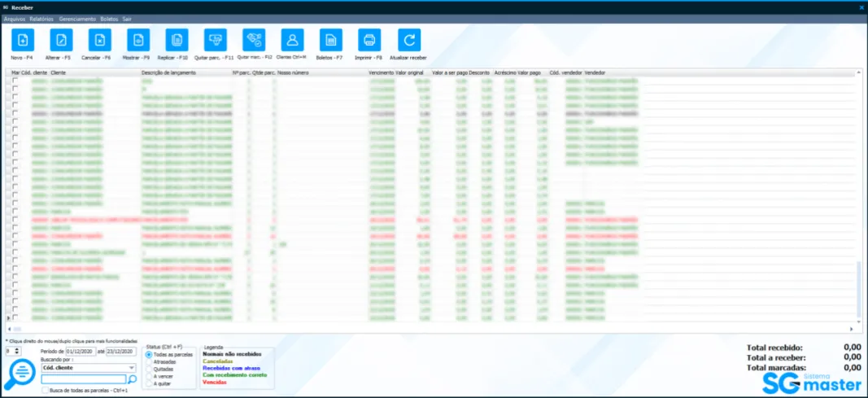This screenshot has height=398, width=868.
Task: Click the Vencimento column header
Action: pos(381,72)
